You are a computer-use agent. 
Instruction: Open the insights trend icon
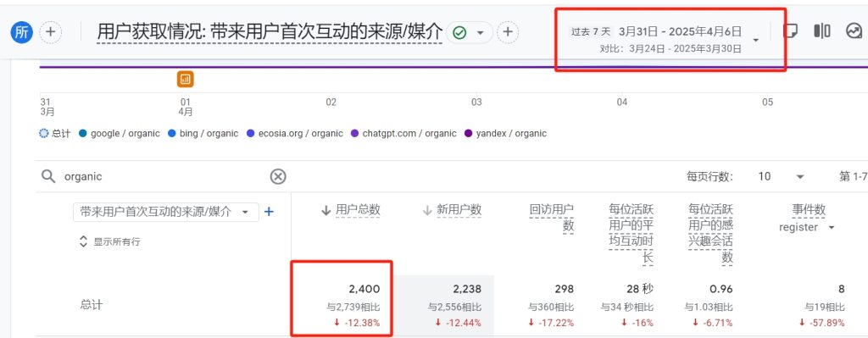pyautogui.click(x=854, y=31)
